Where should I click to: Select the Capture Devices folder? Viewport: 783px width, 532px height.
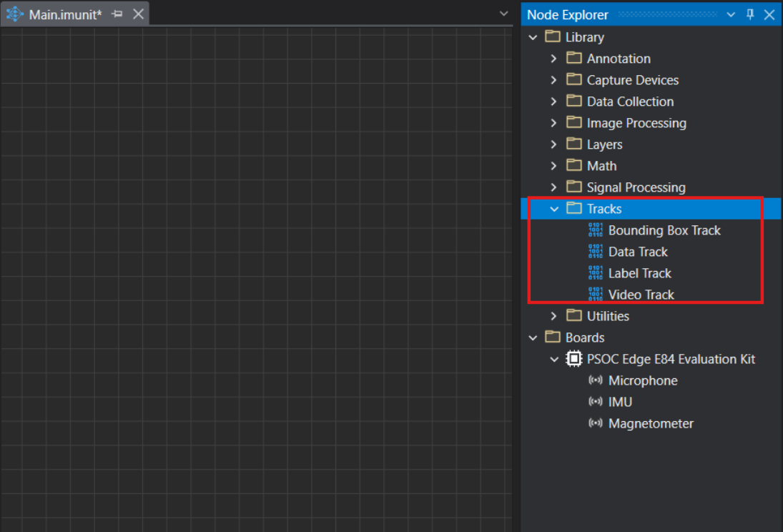632,80
